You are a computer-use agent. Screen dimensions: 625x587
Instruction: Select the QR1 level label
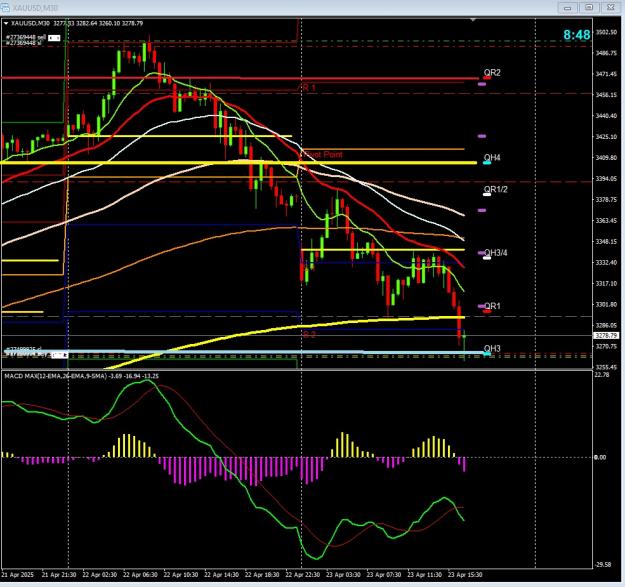click(x=492, y=306)
